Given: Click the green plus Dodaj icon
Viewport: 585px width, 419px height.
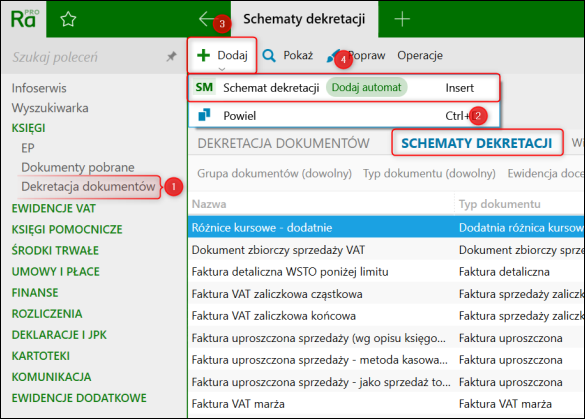Looking at the screenshot, I should coord(203,55).
